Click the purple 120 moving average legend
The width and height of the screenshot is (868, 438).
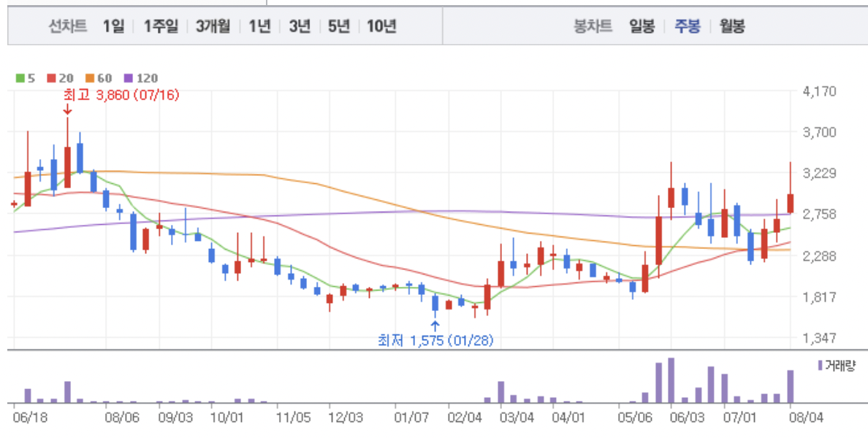point(141,79)
